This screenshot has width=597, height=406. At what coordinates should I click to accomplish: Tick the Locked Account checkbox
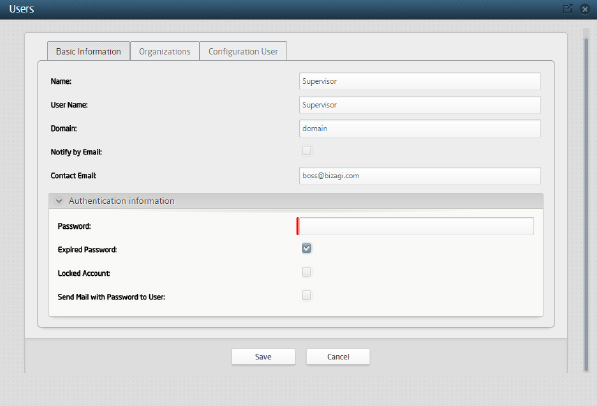306,272
